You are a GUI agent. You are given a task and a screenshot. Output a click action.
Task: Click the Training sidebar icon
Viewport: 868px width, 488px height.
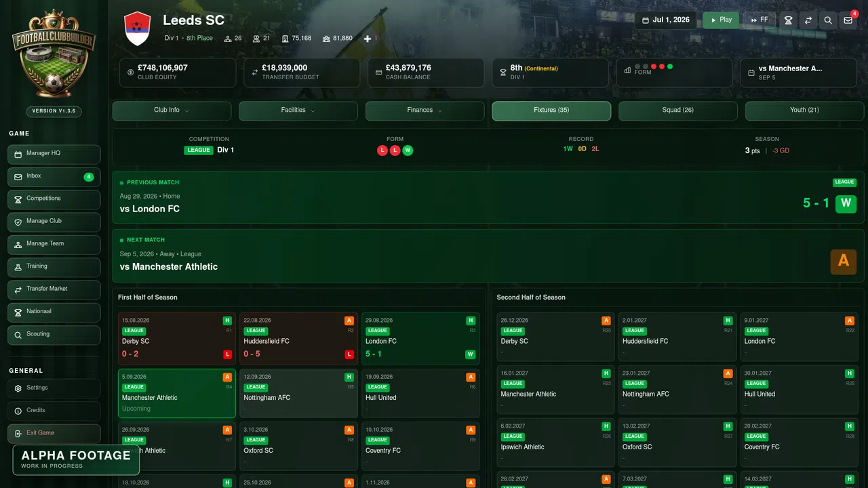pyautogui.click(x=18, y=267)
